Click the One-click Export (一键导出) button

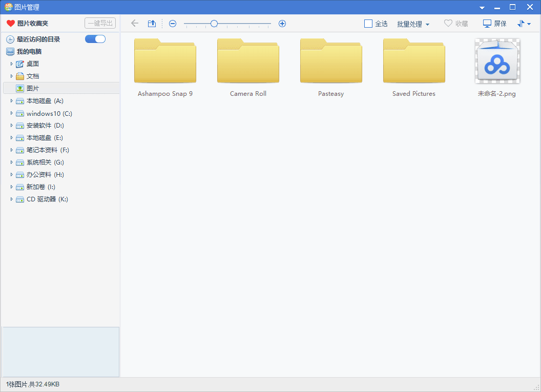pos(100,23)
